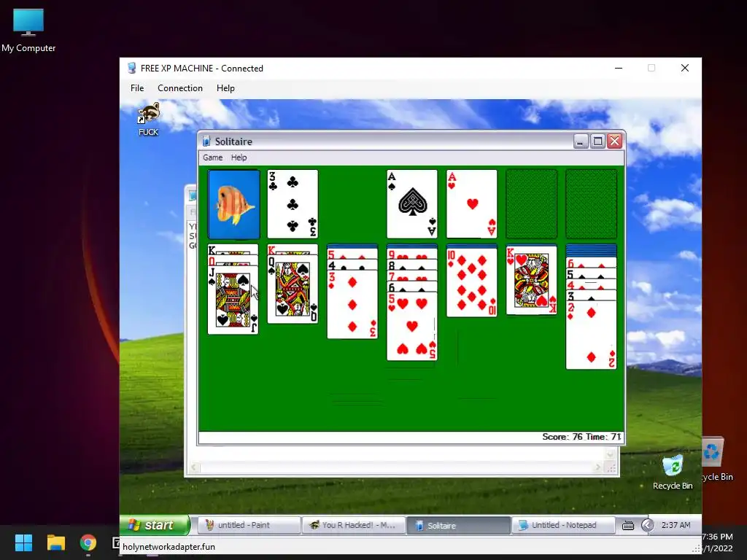Click the XP start button
This screenshot has width=747, height=560.
pyautogui.click(x=155, y=525)
